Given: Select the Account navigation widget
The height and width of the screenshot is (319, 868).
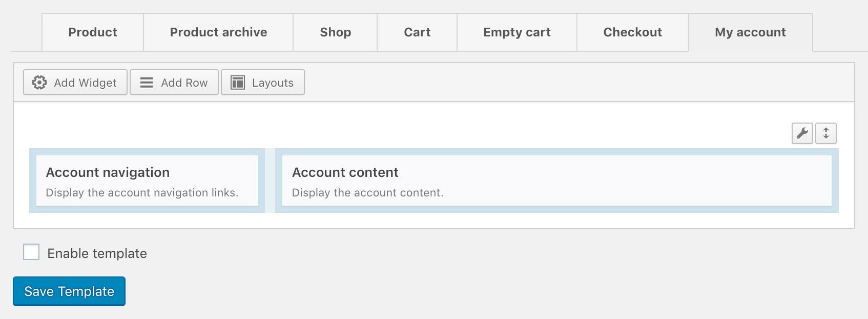Looking at the screenshot, I should tap(147, 181).
